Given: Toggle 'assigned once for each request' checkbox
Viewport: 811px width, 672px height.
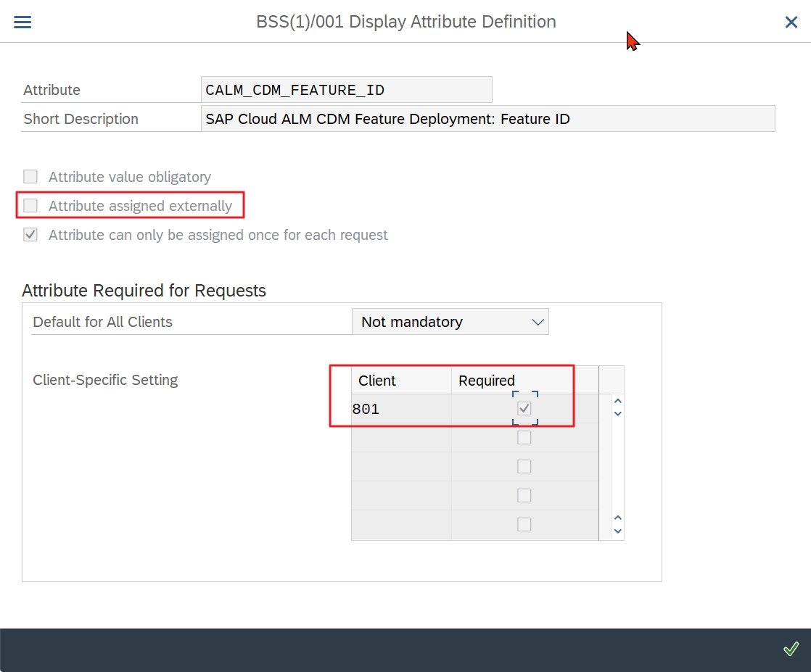Looking at the screenshot, I should coord(30,235).
